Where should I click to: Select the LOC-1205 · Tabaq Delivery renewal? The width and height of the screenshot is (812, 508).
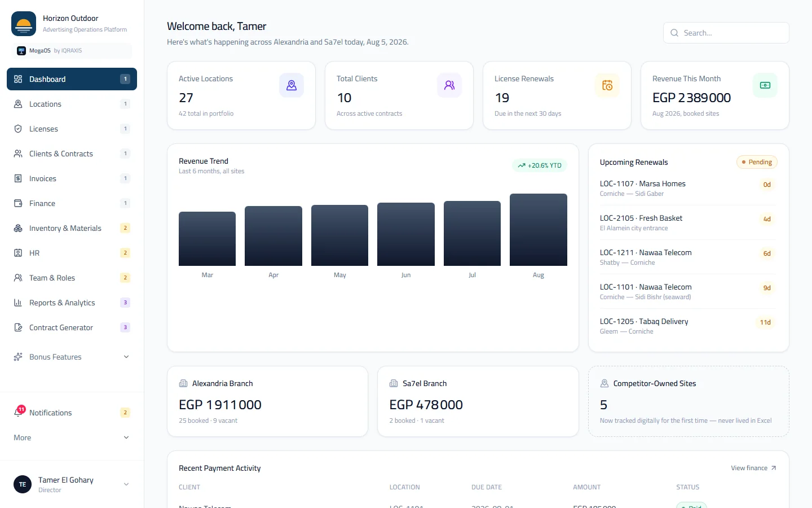[x=689, y=326]
